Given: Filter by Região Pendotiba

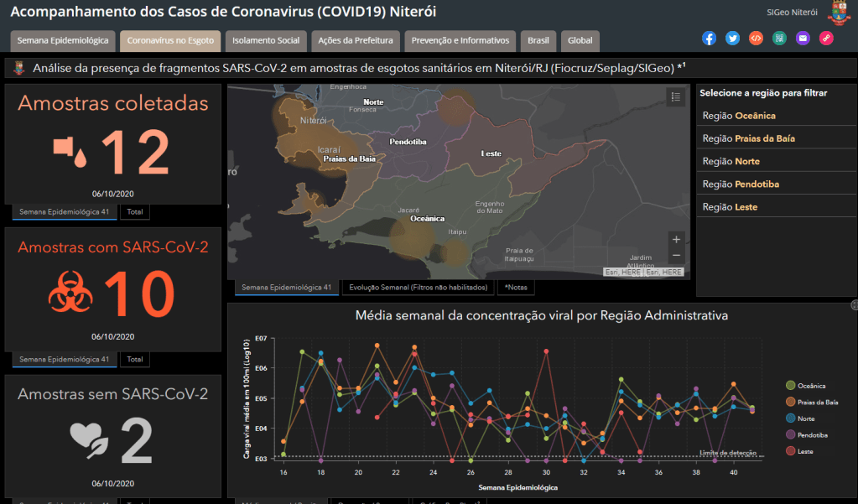Looking at the screenshot, I should click(738, 184).
